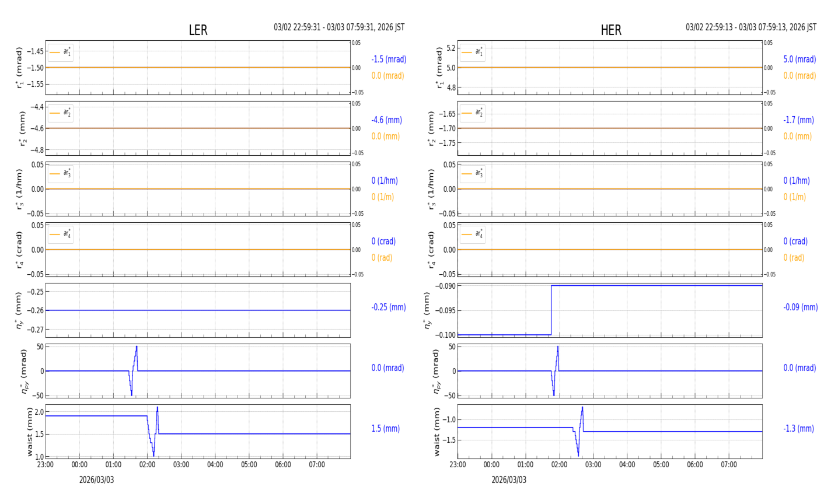
Task: Click orange line swatch in LER ∂r2* legend
Action: coord(55,113)
